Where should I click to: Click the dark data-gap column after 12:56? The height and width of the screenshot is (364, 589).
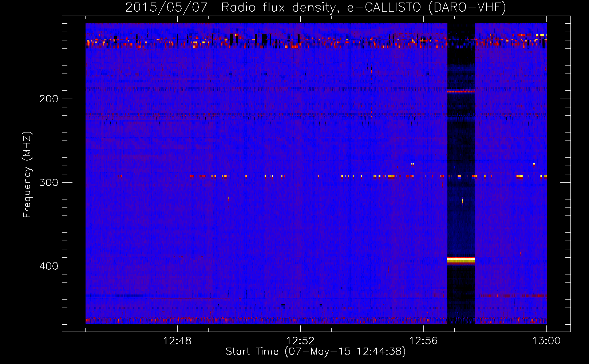(461, 174)
